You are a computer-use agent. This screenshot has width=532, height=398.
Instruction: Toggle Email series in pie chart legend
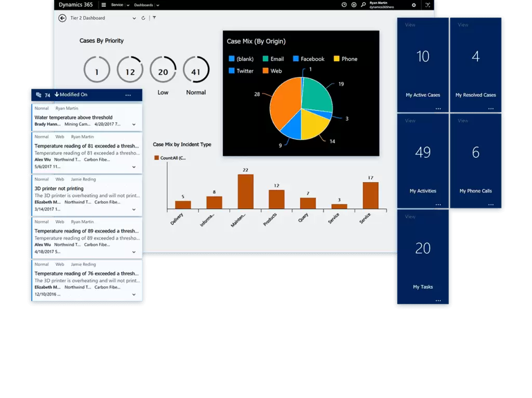(273, 59)
